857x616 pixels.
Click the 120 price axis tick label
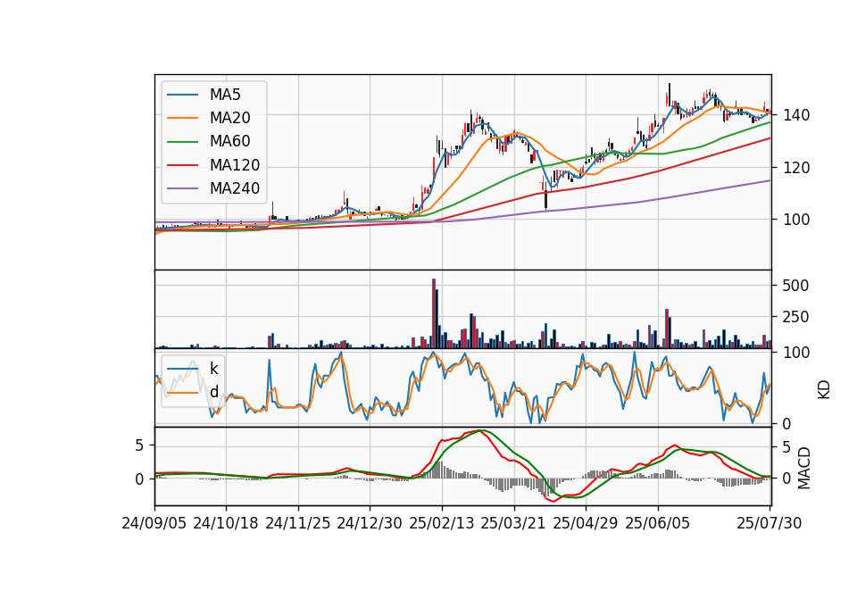click(796, 168)
